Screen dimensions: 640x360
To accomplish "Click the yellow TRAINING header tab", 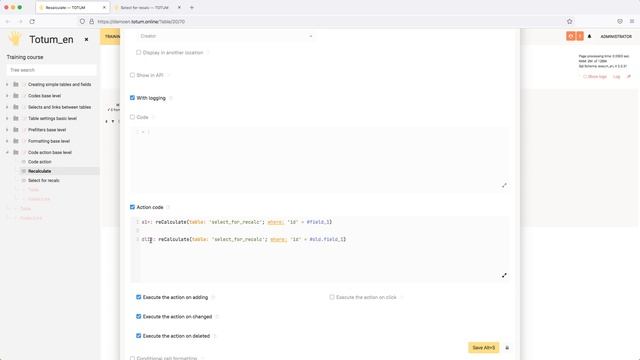I will click(111, 36).
